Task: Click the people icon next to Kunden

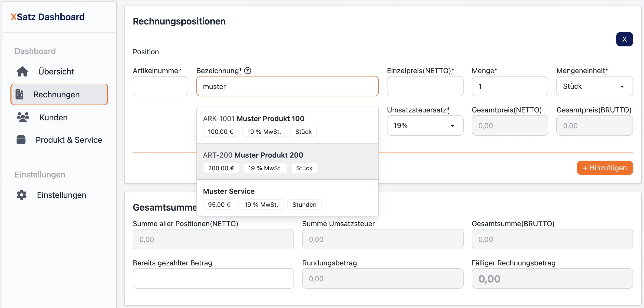Action: [22, 117]
